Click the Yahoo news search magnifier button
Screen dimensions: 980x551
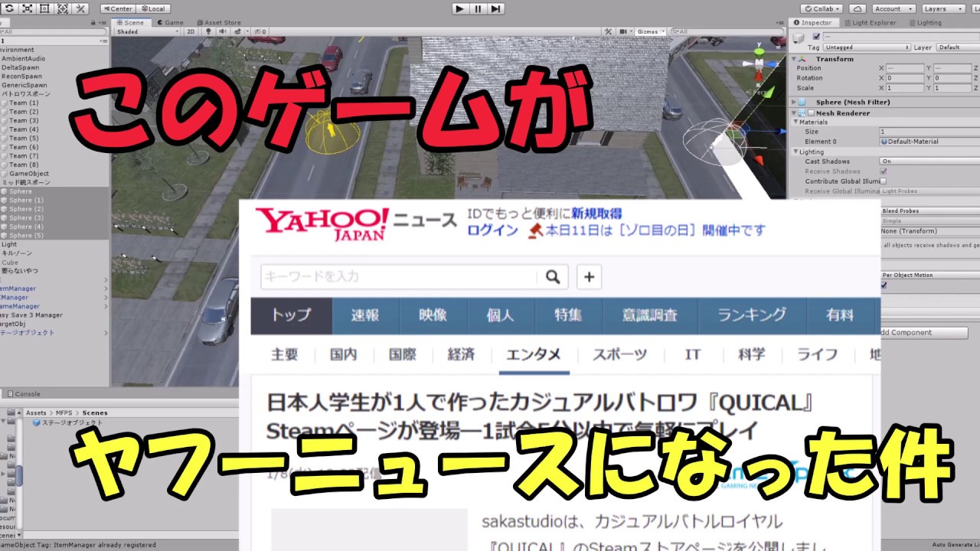[551, 276]
